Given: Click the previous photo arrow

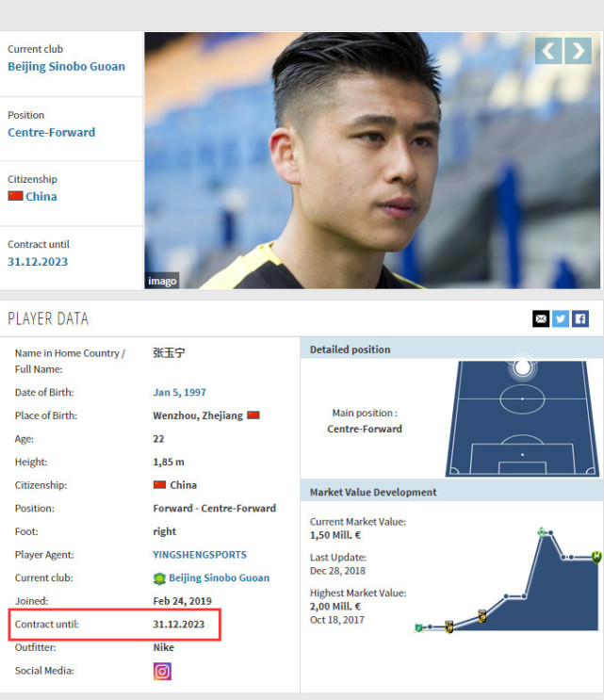Looking at the screenshot, I should [548, 51].
